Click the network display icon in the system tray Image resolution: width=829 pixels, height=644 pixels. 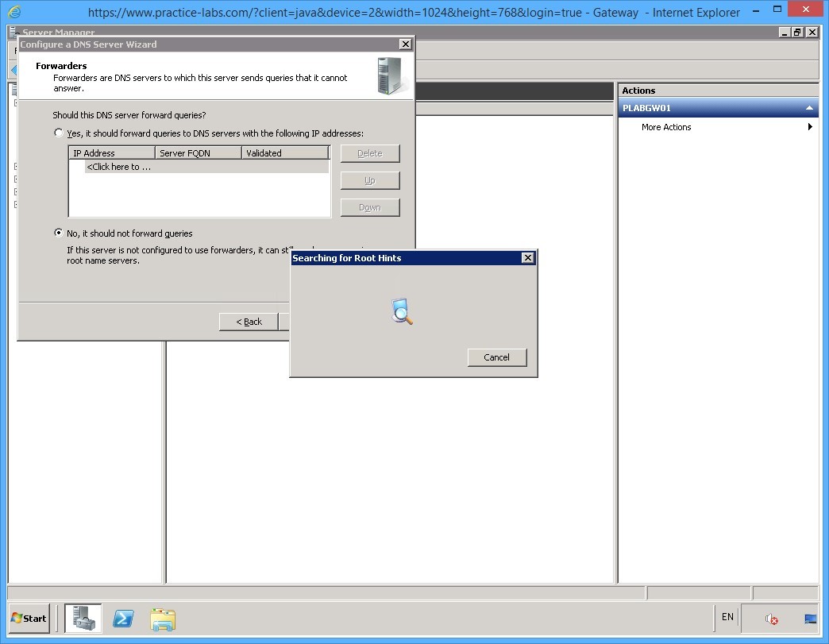(x=809, y=618)
